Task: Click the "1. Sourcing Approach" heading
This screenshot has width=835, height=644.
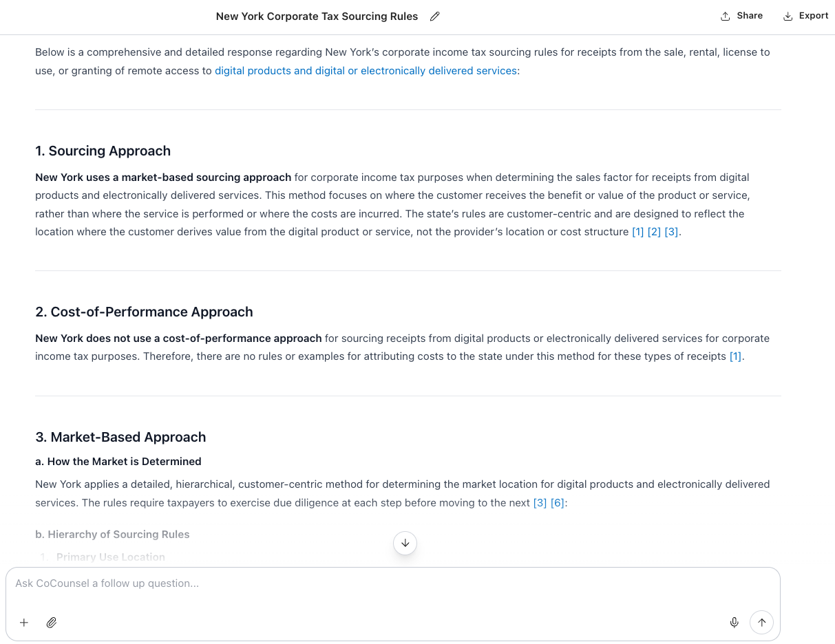Action: [103, 151]
